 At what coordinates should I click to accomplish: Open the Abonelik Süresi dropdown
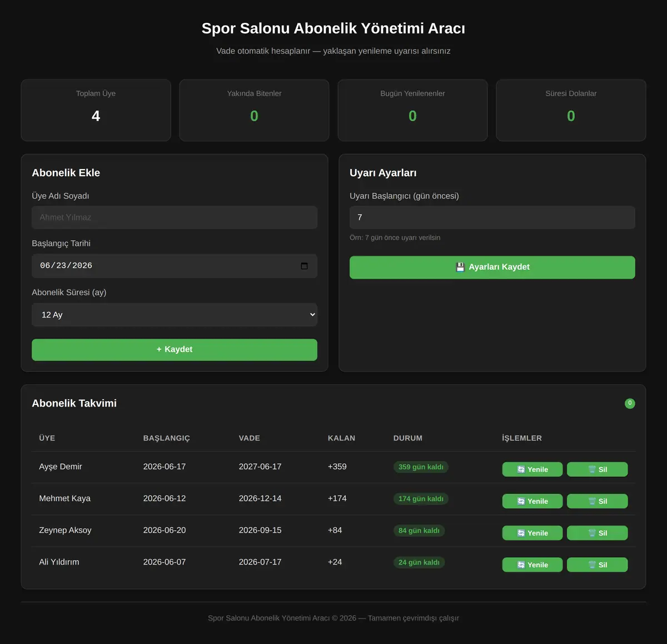point(175,315)
